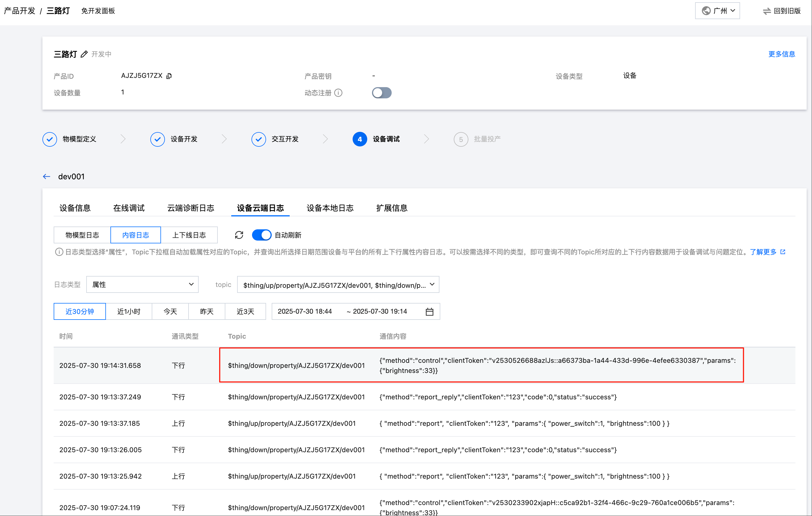The image size is (812, 516).
Task: Click the back arrow beside dev001
Action: click(47, 176)
